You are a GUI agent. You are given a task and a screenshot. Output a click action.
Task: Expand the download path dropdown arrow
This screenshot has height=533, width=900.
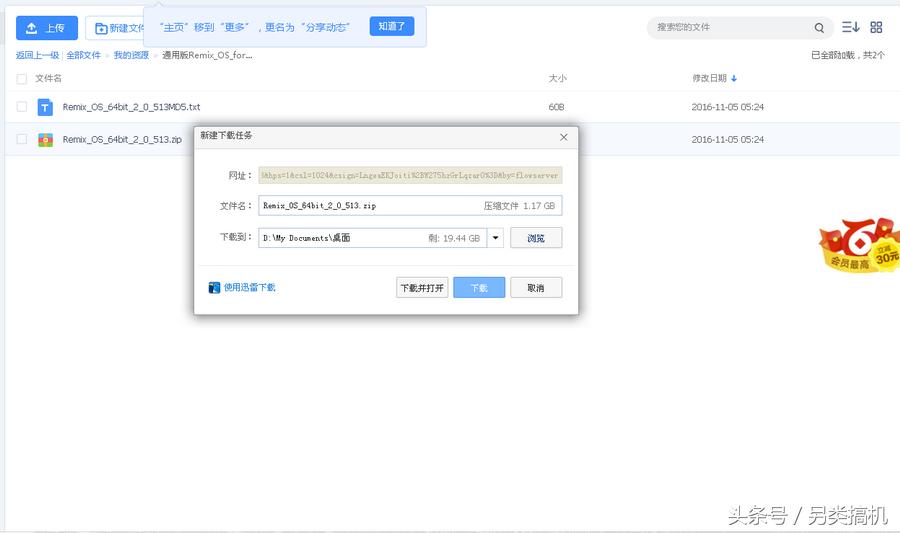[495, 238]
